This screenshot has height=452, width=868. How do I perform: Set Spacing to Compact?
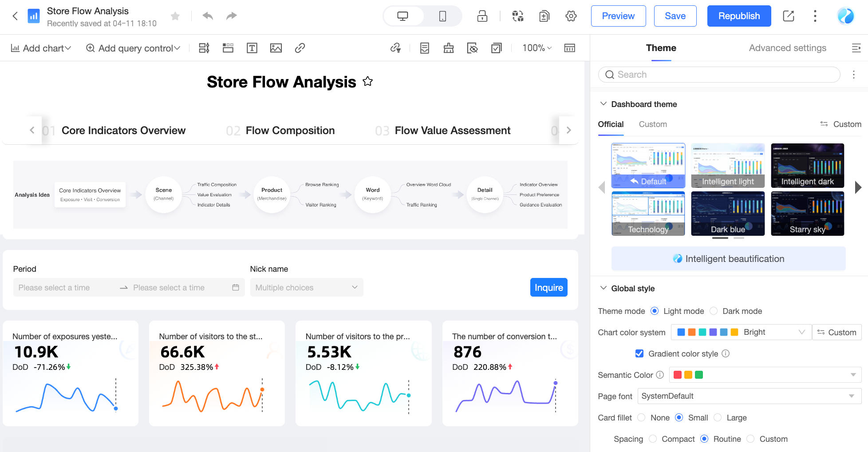coord(653,439)
